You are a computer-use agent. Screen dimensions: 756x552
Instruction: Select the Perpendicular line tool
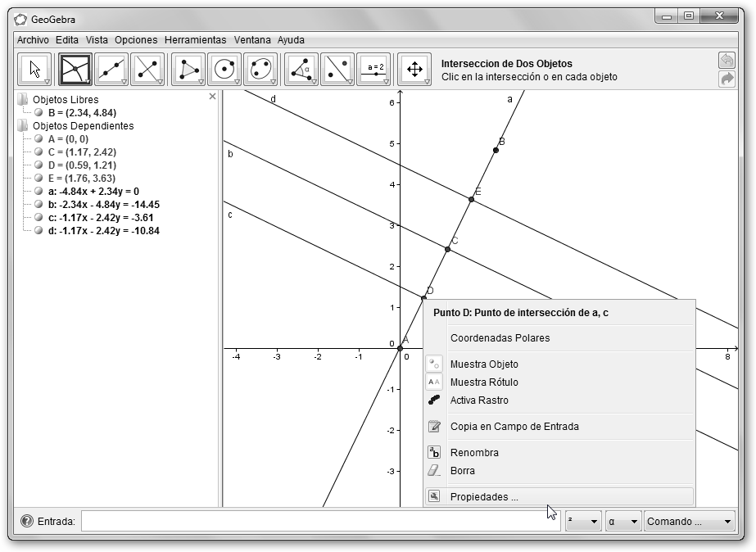pyautogui.click(x=147, y=70)
